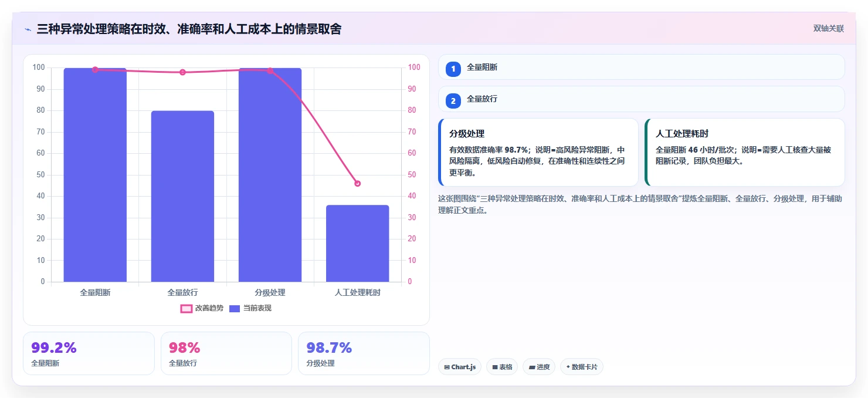Screen dimensions: 868x398
Task: Click the 全量阻断 label under 99.2%
Action: click(45, 363)
